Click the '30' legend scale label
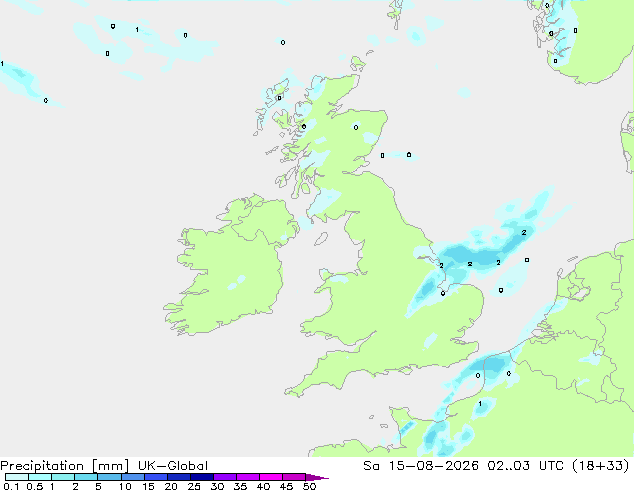 pos(217,486)
